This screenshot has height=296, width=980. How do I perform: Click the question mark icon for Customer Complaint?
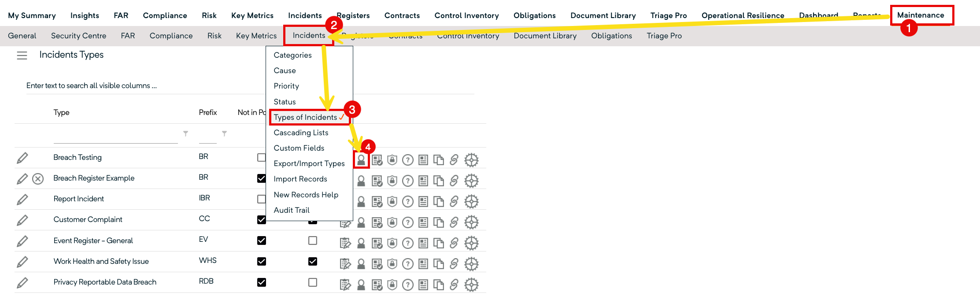tap(408, 222)
